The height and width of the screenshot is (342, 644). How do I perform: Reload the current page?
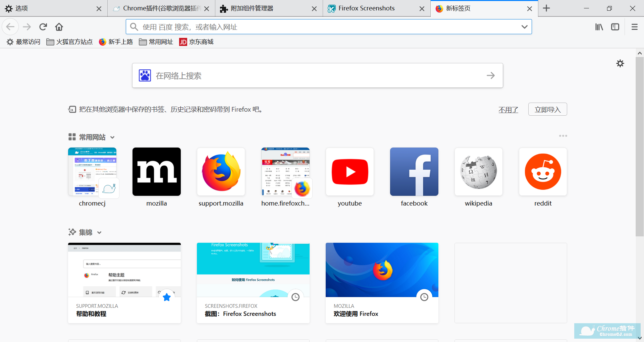[x=43, y=27]
